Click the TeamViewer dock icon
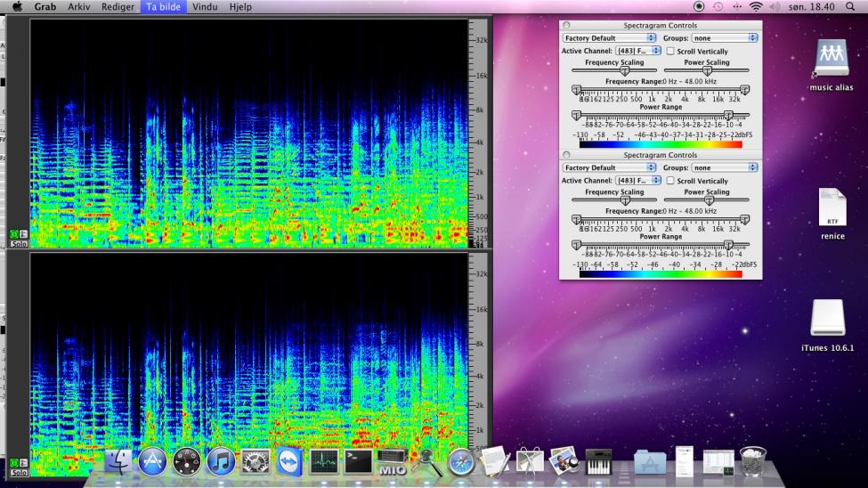The height and width of the screenshot is (488, 868). tap(289, 461)
